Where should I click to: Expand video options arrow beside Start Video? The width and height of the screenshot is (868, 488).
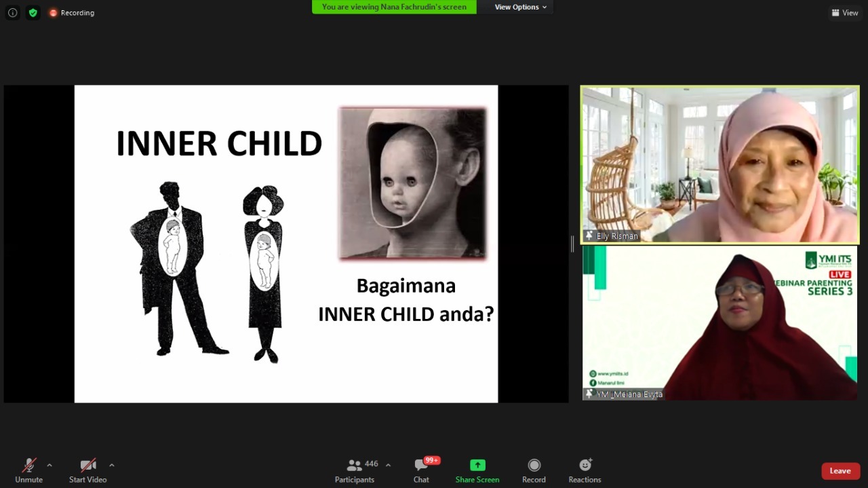pos(112,466)
